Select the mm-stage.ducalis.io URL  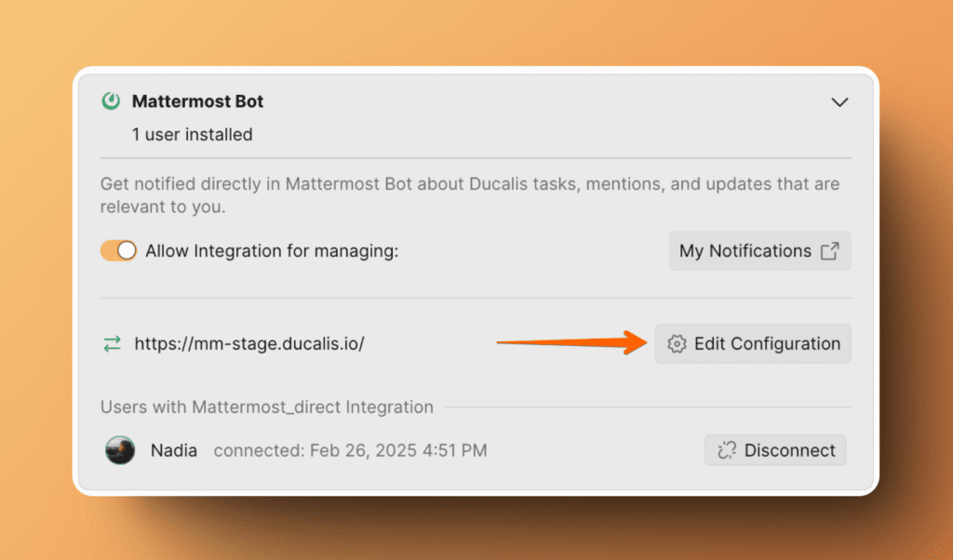[x=249, y=344]
